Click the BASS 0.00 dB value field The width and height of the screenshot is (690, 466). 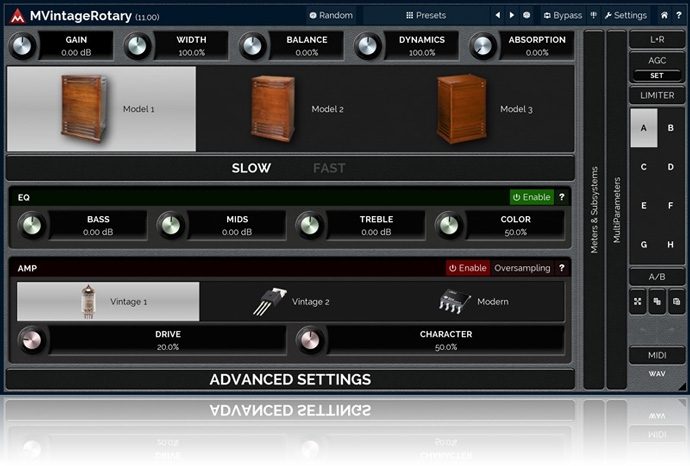[x=98, y=225]
